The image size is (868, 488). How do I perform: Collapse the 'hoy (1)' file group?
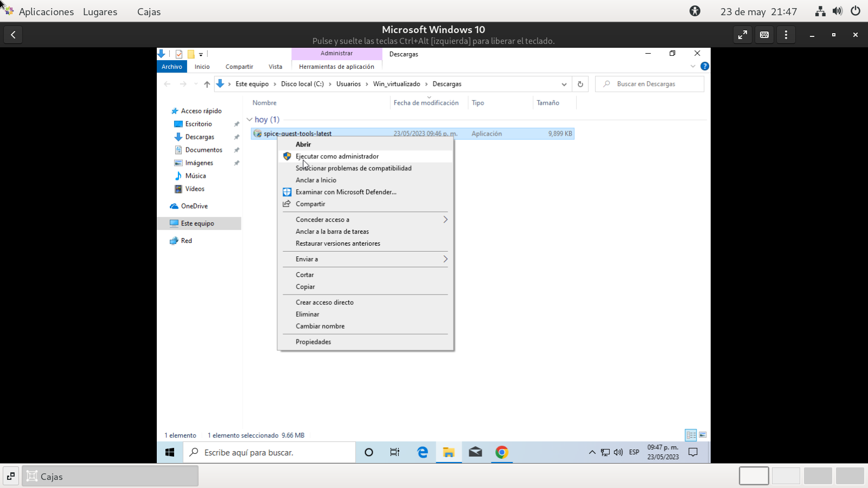click(250, 120)
